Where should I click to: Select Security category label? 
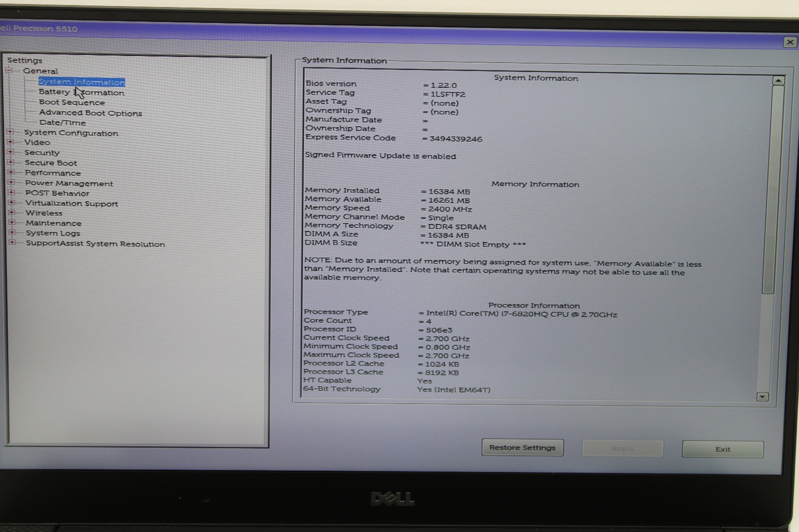(42, 153)
